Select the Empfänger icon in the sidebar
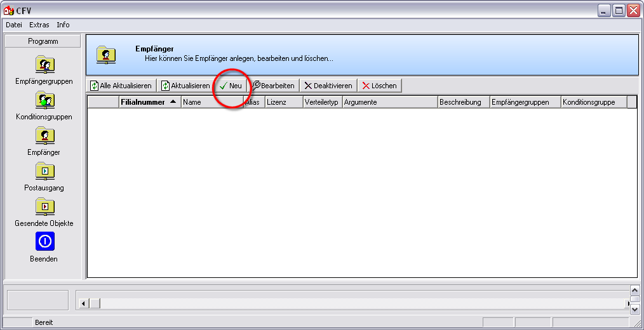This screenshot has height=330, width=644. (x=44, y=135)
